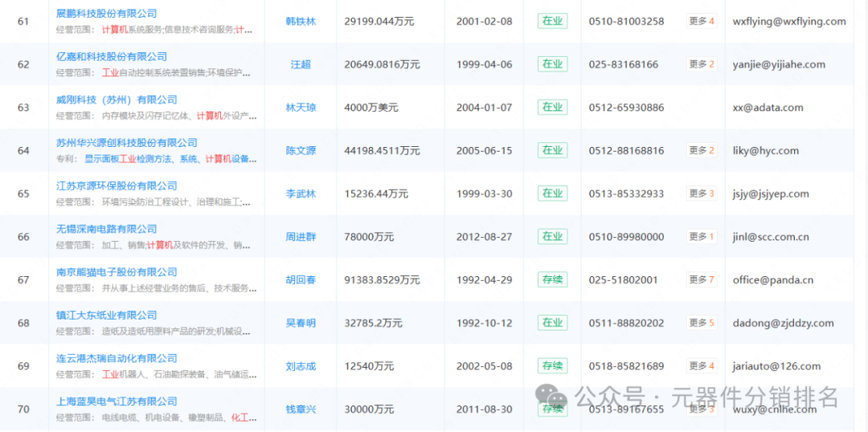Select email wxflying@wxflying.com

click(789, 22)
